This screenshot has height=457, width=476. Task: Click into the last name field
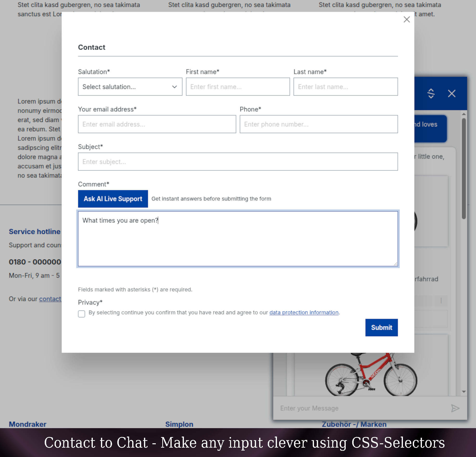coord(345,87)
